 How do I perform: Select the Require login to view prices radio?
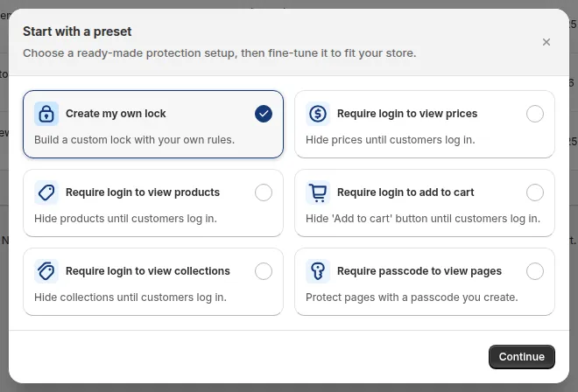pos(535,114)
